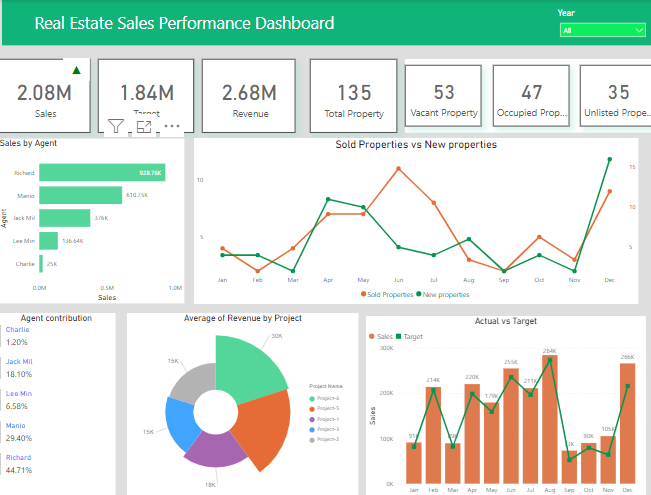Click the filter icon above Sales by Agent
Image resolution: width=651 pixels, height=495 pixels.
point(116,127)
